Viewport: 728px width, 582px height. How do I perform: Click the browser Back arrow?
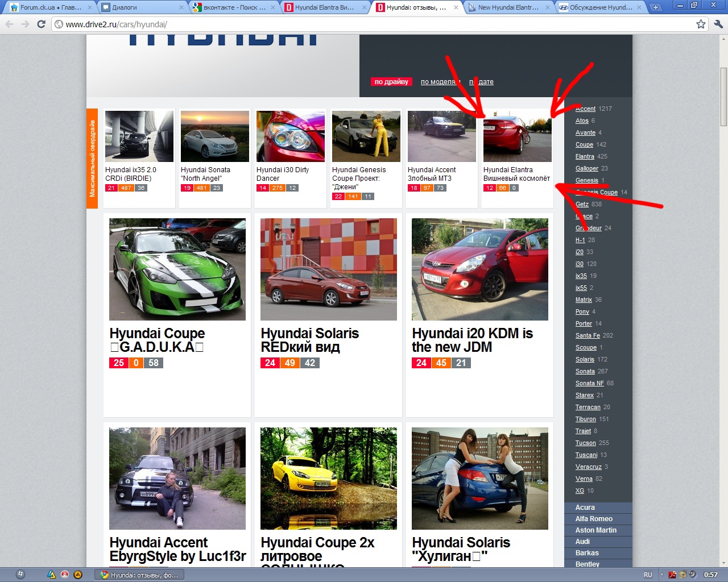(9, 24)
